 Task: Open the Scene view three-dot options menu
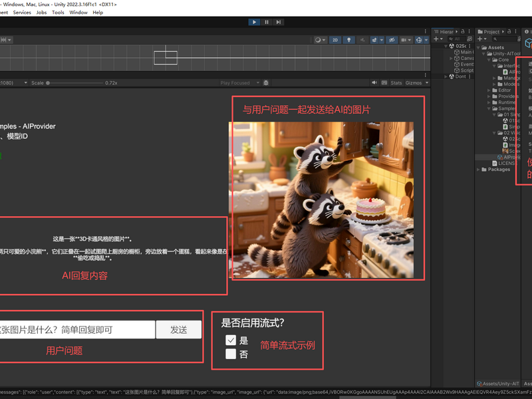[x=426, y=31]
